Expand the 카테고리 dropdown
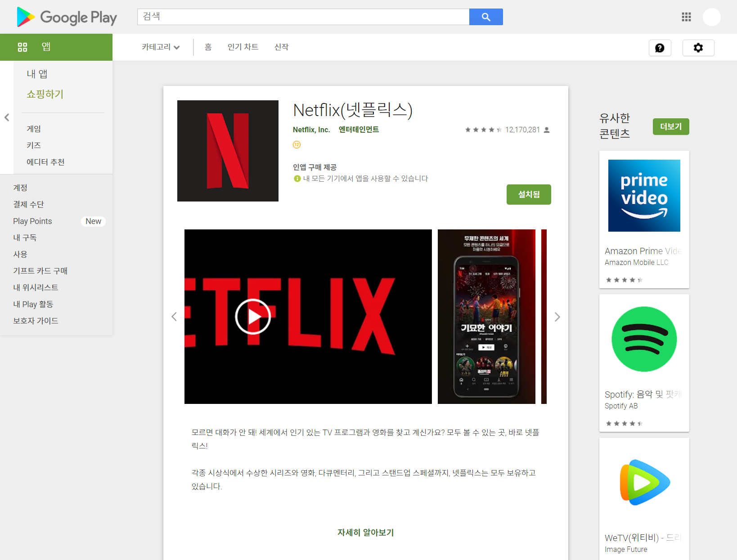The width and height of the screenshot is (737, 560). point(161,47)
